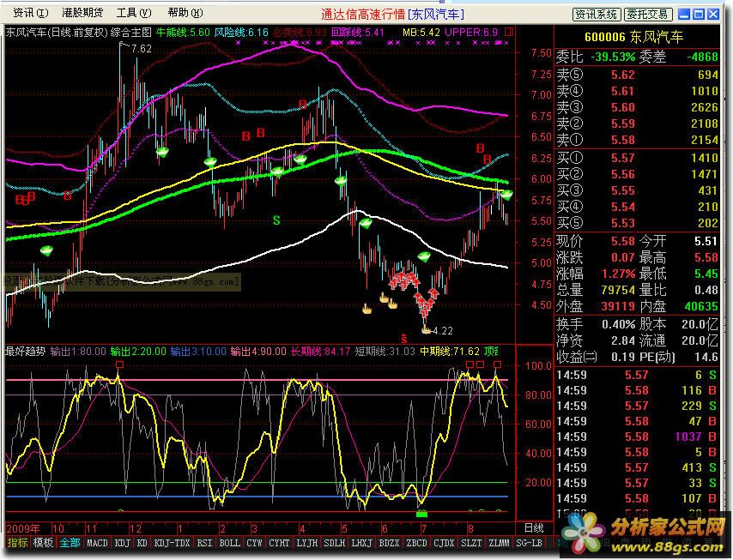Select the RSI indicator tab

coord(205,543)
